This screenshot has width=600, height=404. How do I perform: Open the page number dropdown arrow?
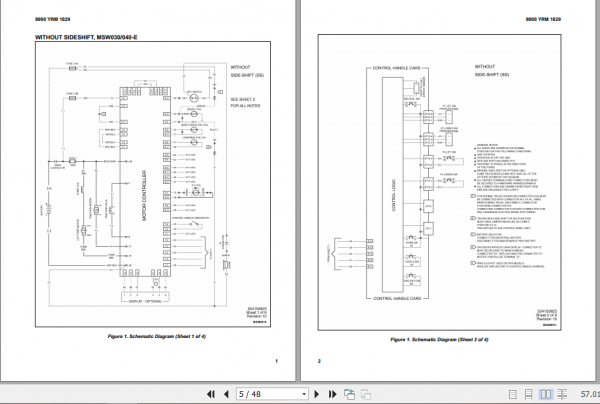tap(304, 394)
